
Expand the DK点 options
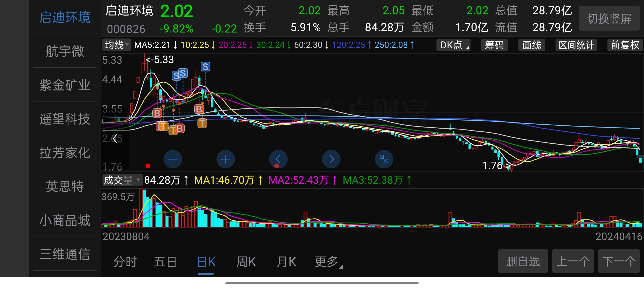(x=454, y=45)
